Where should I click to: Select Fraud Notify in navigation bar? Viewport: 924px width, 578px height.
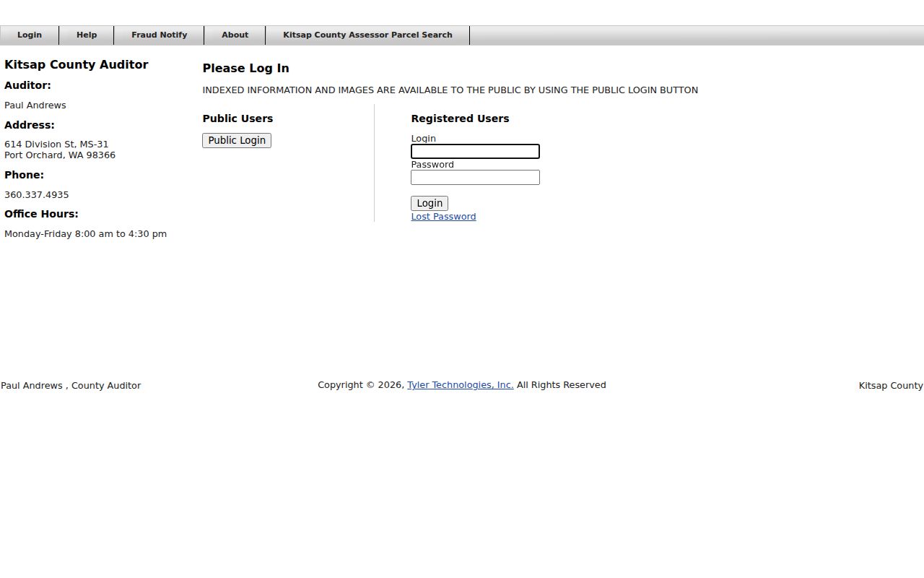point(159,35)
